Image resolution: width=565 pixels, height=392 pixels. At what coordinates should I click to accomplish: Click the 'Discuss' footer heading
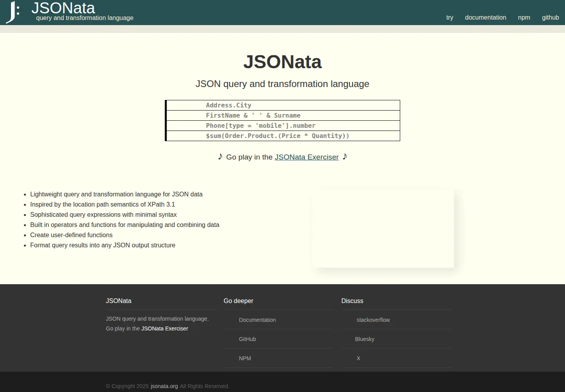(352, 301)
